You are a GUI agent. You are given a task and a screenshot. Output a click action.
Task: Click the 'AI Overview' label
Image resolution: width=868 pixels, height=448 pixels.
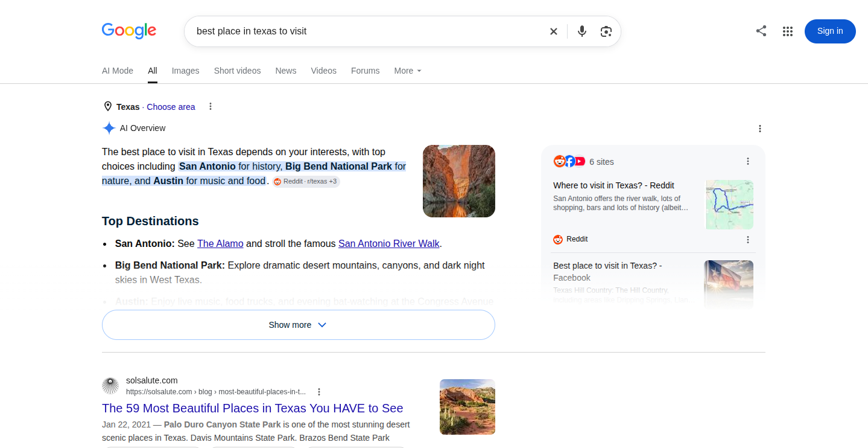point(142,128)
